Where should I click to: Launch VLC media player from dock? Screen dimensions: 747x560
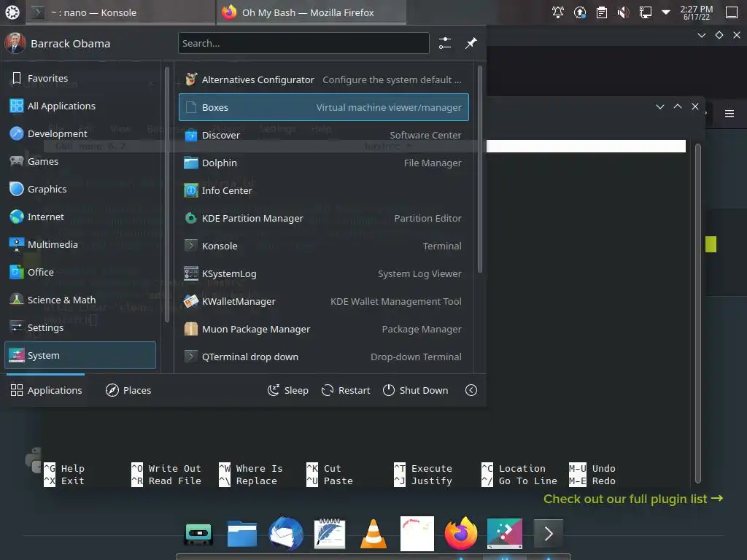[x=373, y=533]
